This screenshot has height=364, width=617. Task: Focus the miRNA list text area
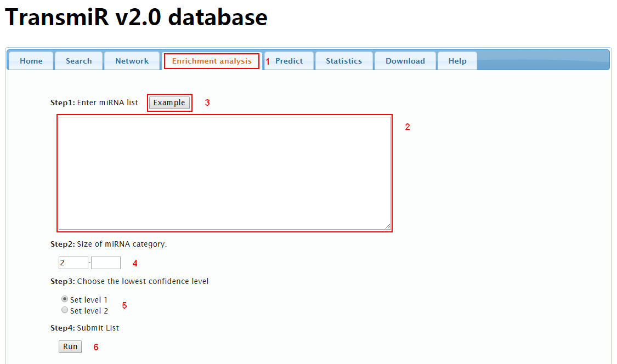225,173
